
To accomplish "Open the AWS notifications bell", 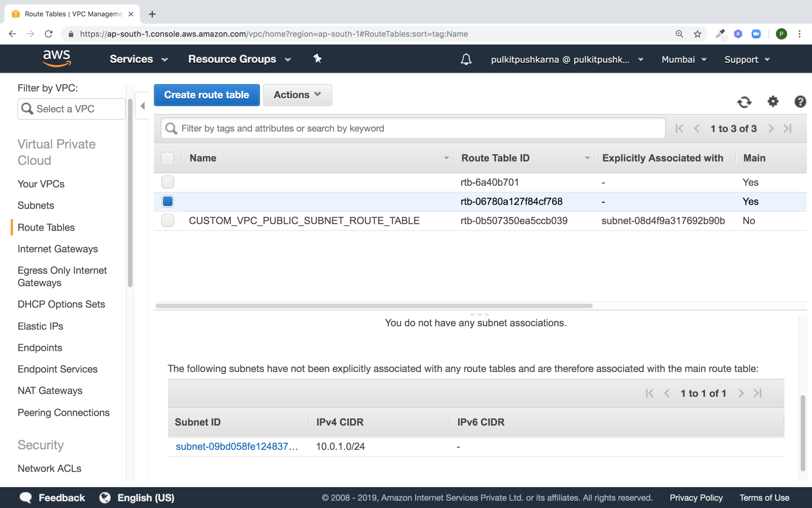I will coord(466,59).
